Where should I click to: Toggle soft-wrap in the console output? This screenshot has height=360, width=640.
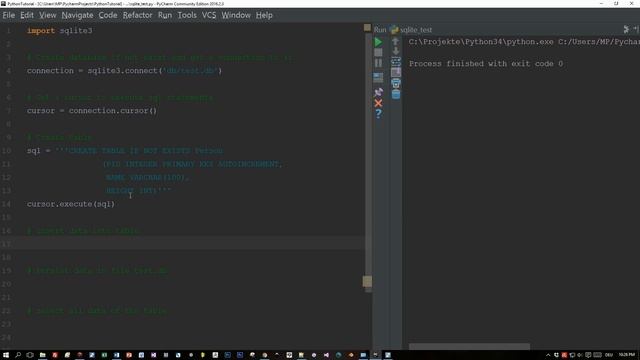pyautogui.click(x=396, y=62)
